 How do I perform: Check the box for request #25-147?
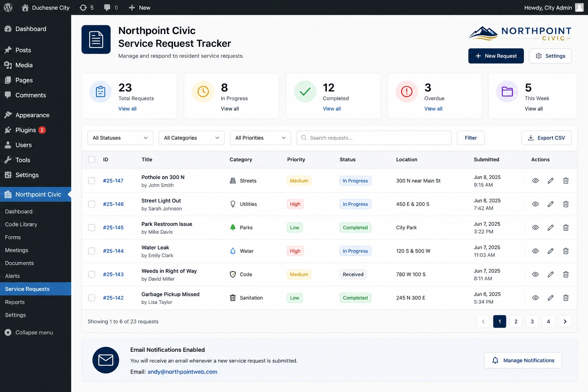91,181
